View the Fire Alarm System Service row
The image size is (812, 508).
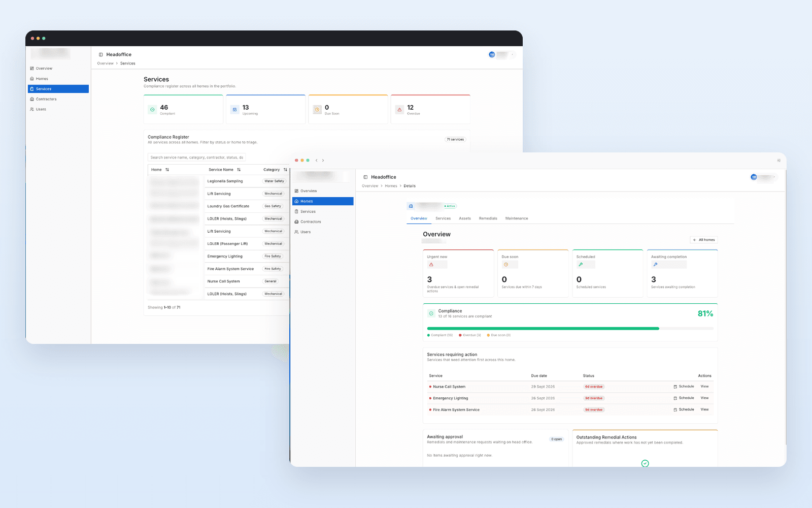click(705, 409)
